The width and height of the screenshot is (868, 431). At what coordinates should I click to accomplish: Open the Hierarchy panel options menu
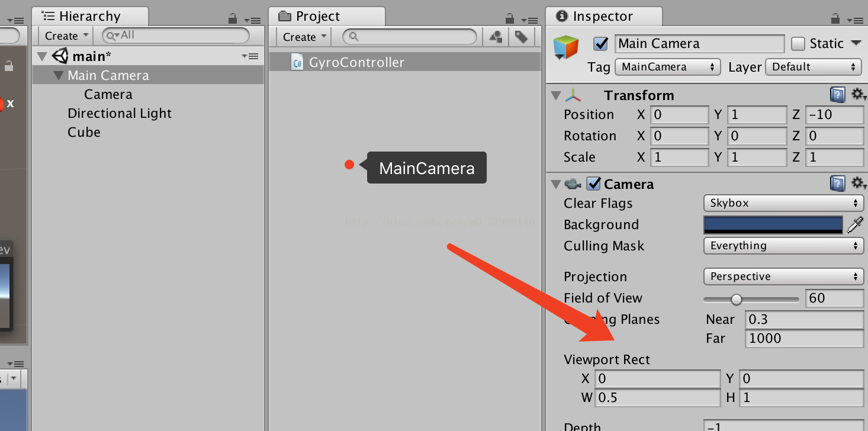[251, 20]
